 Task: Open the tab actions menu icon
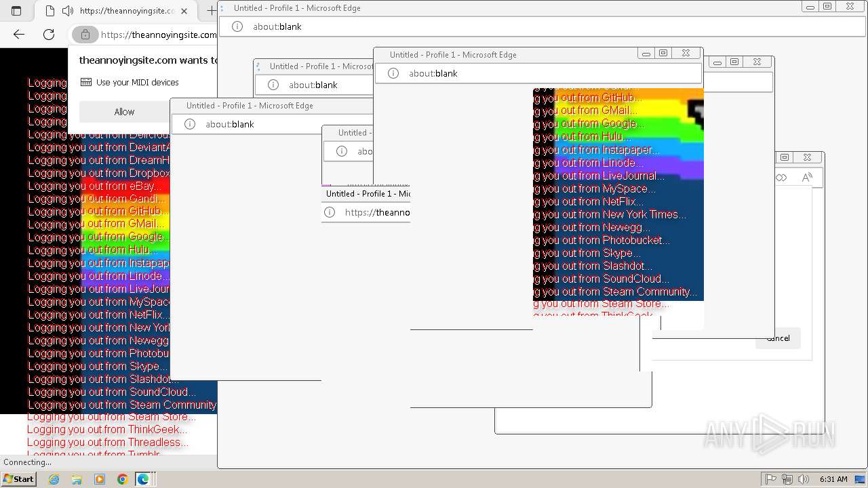[16, 11]
